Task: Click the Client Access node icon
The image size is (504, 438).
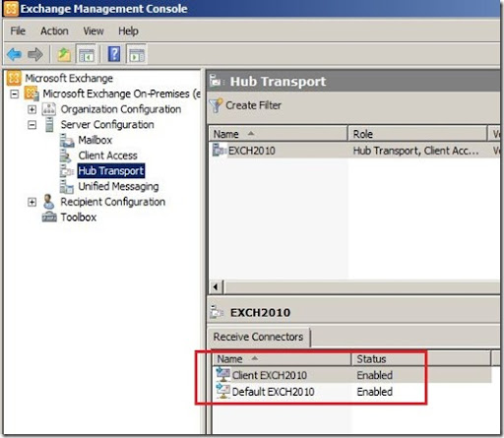Action: 66,156
